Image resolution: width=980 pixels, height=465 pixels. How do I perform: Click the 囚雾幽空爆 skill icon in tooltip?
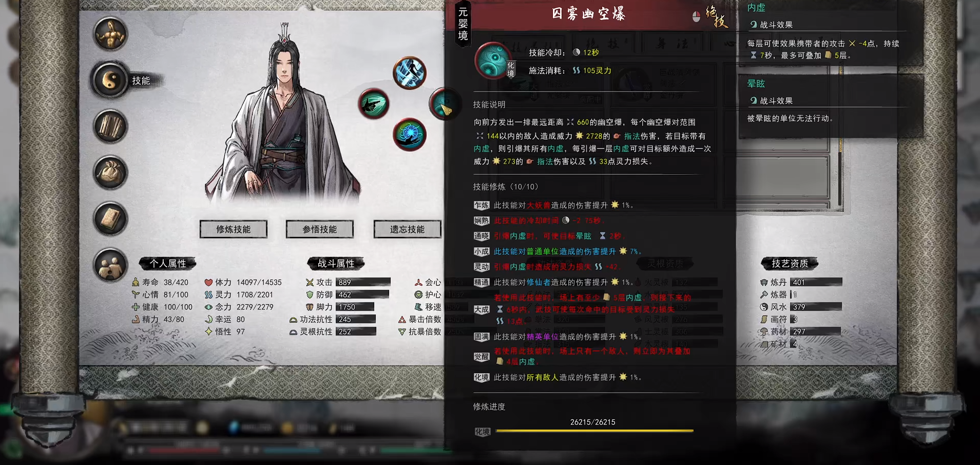(x=493, y=61)
